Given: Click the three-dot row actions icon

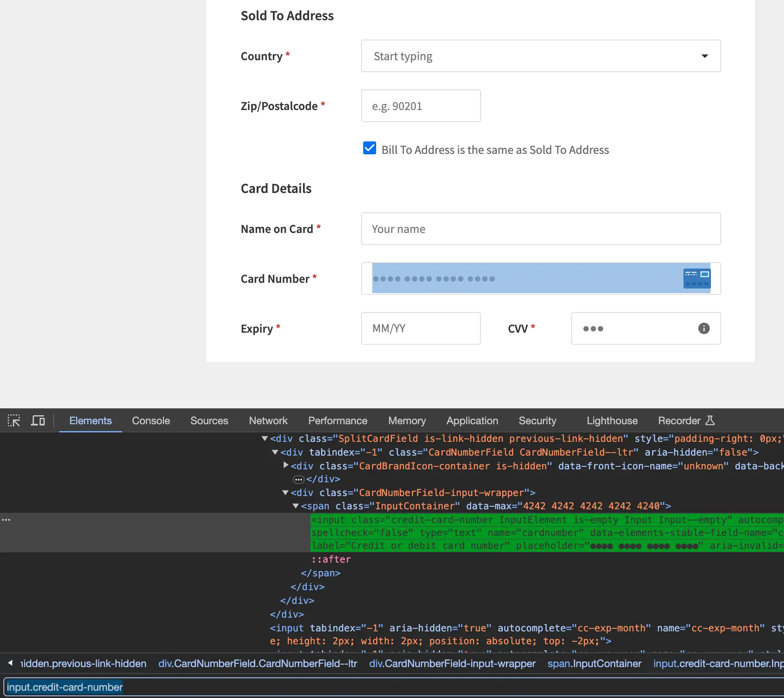Looking at the screenshot, I should click(6, 520).
